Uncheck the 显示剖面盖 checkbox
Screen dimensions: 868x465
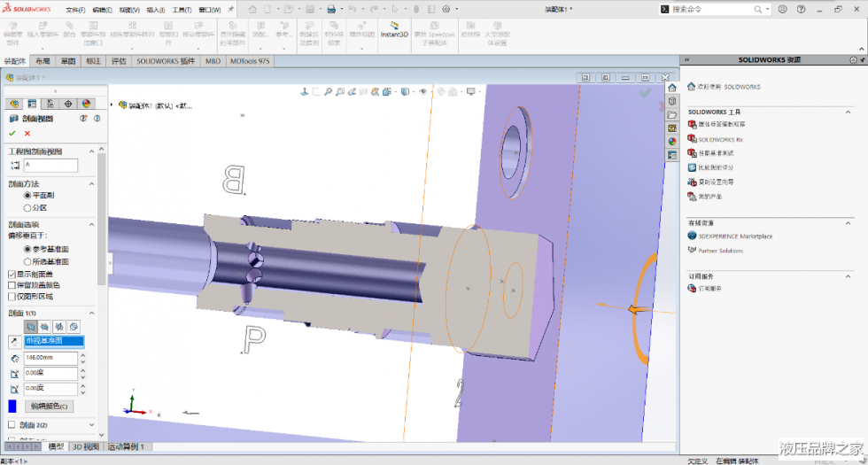pos(12,274)
